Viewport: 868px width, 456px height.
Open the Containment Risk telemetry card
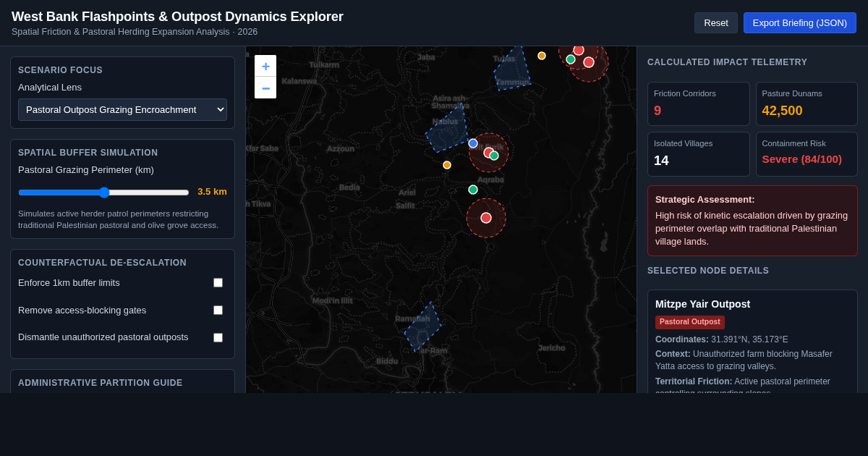(x=807, y=154)
